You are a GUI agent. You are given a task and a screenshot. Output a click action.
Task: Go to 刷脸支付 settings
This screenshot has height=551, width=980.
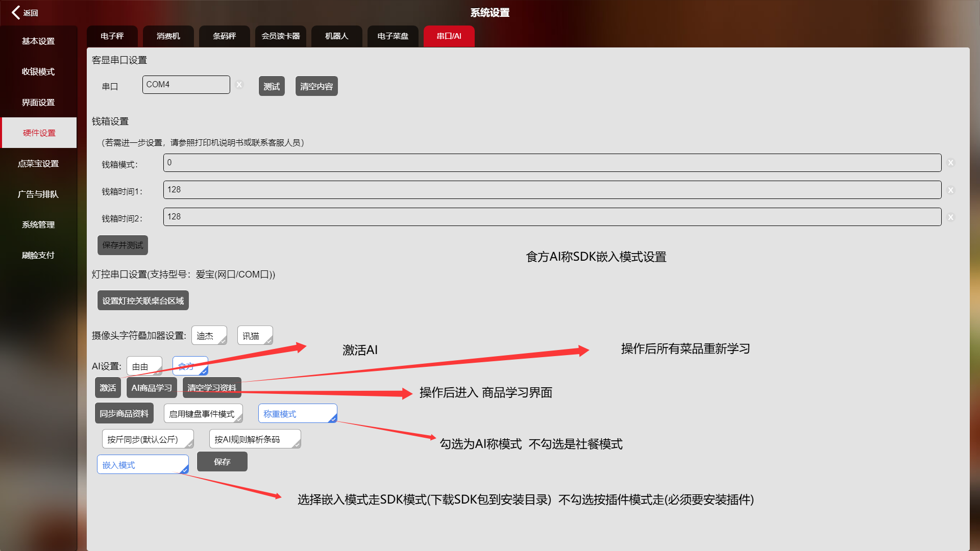(x=38, y=255)
